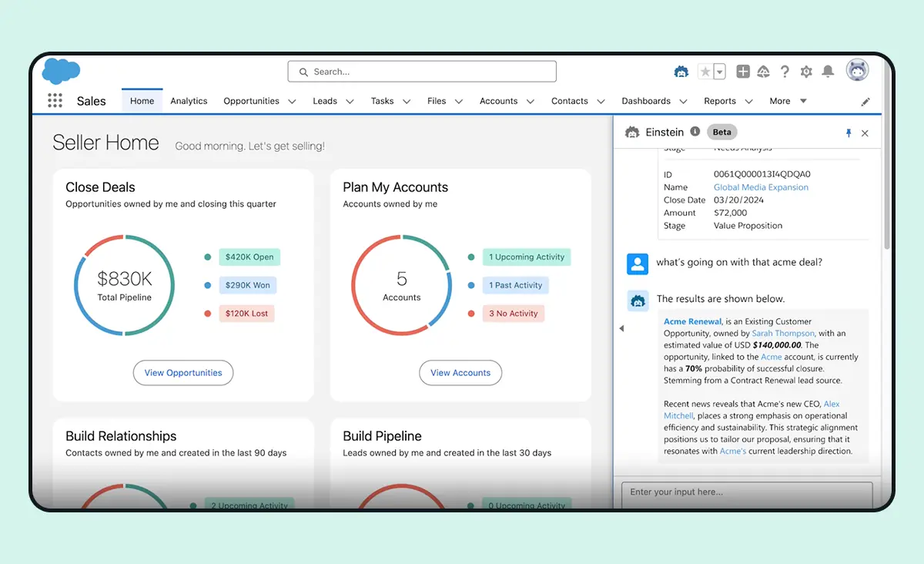Click the Favorites star icon
This screenshot has width=924, height=564.
point(705,72)
